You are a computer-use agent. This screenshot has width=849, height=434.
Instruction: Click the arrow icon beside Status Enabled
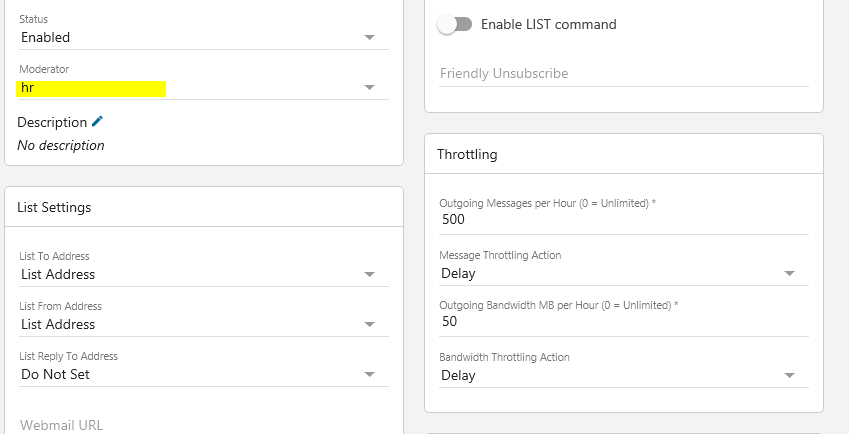point(370,37)
